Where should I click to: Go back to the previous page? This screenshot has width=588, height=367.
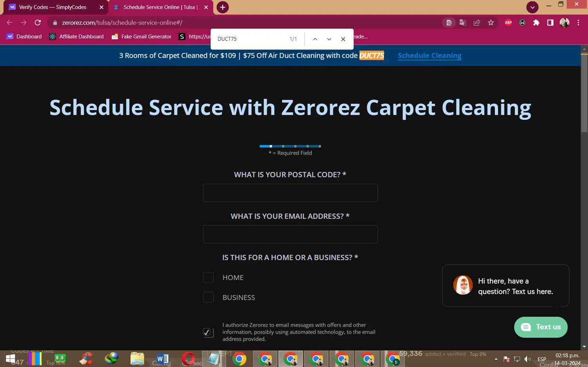pyautogui.click(x=10, y=23)
